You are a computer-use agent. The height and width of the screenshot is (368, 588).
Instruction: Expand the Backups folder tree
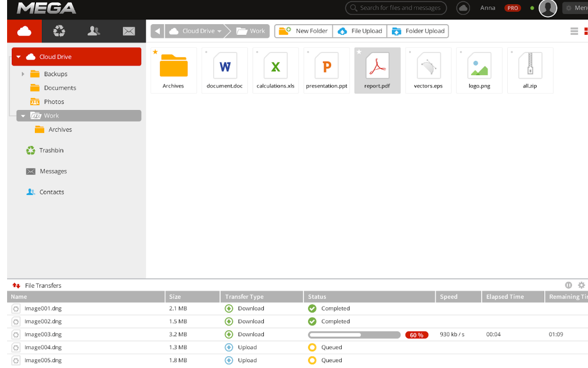click(23, 74)
